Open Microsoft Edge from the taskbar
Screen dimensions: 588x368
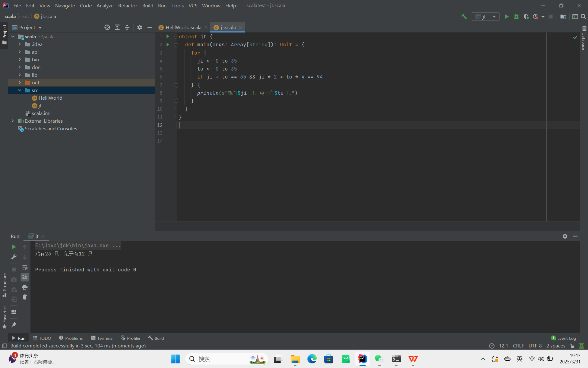[x=312, y=359]
